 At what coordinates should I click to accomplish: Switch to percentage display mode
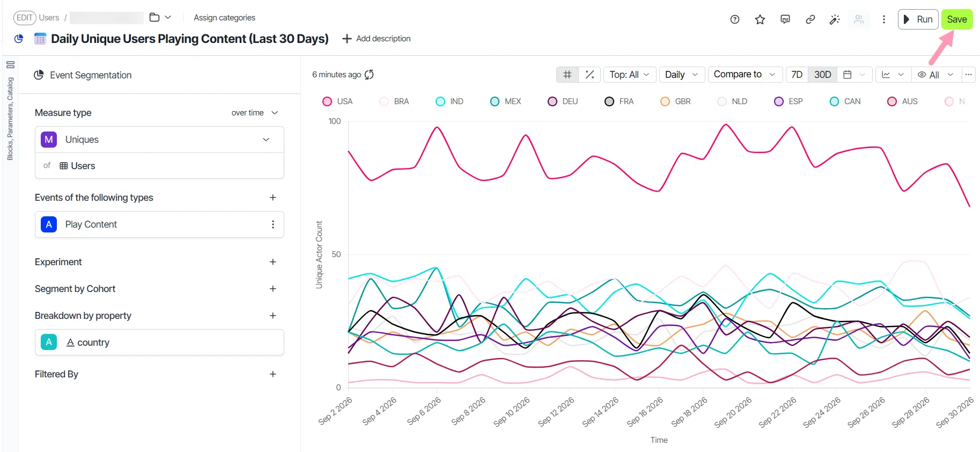pos(590,75)
